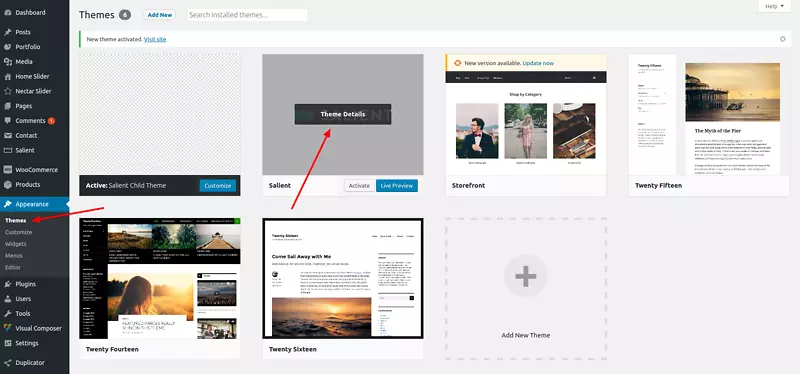The height and width of the screenshot is (374, 800).
Task: Click the WooCommerce logo icon
Action: 8,169
